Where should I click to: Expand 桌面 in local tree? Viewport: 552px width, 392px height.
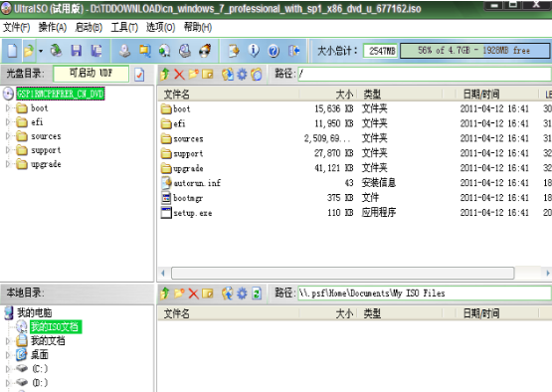7,355
